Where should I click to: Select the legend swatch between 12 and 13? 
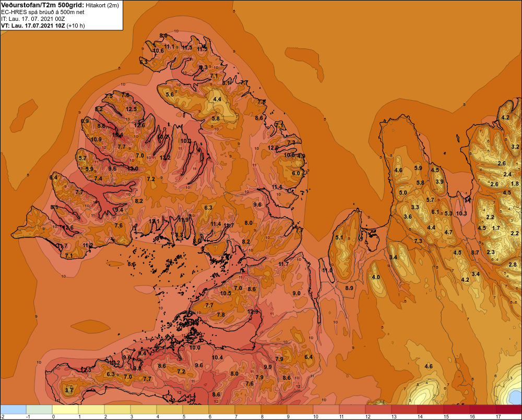(x=378, y=410)
